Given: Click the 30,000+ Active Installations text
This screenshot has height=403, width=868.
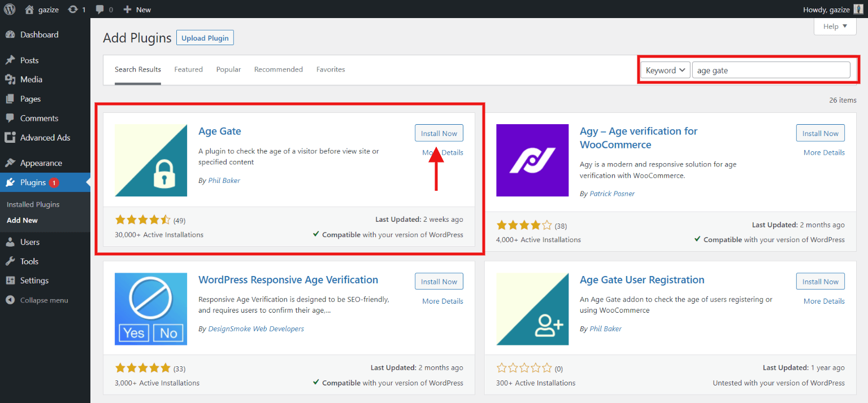Looking at the screenshot, I should [x=159, y=234].
